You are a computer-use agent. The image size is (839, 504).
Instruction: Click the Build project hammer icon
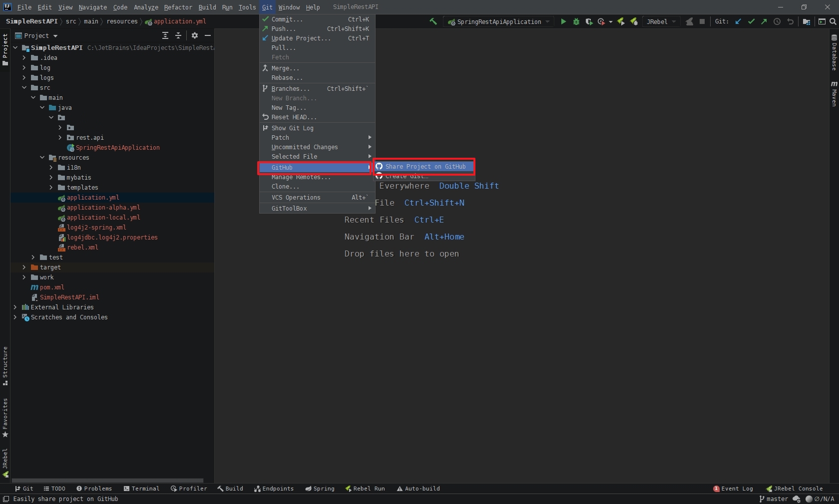coord(433,21)
